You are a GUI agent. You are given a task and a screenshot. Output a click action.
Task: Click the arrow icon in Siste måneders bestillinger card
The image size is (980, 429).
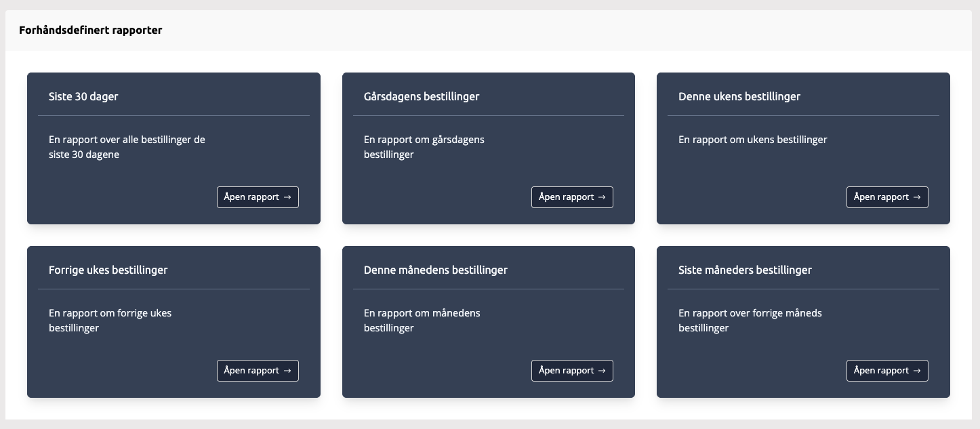click(x=917, y=371)
